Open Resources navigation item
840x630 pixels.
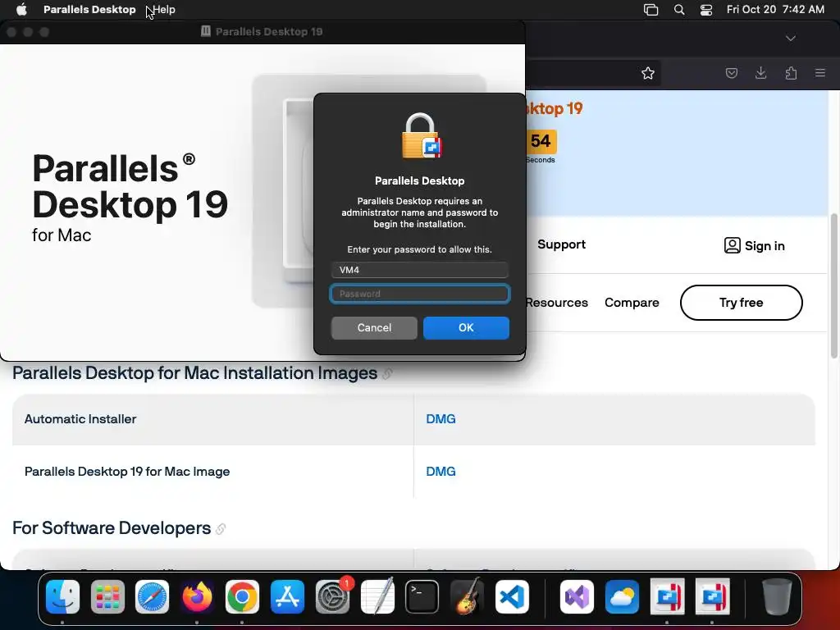click(557, 303)
